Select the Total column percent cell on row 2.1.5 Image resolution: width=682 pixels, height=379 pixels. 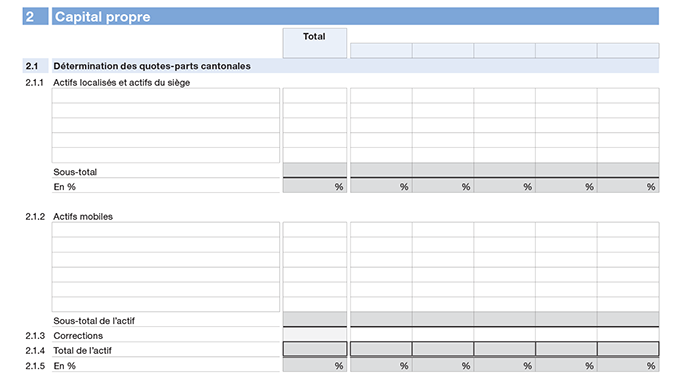click(314, 365)
